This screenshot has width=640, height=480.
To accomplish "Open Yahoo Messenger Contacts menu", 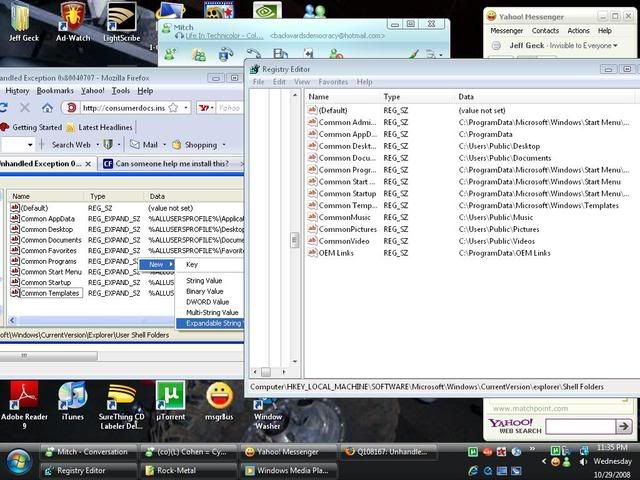I will pos(545,31).
